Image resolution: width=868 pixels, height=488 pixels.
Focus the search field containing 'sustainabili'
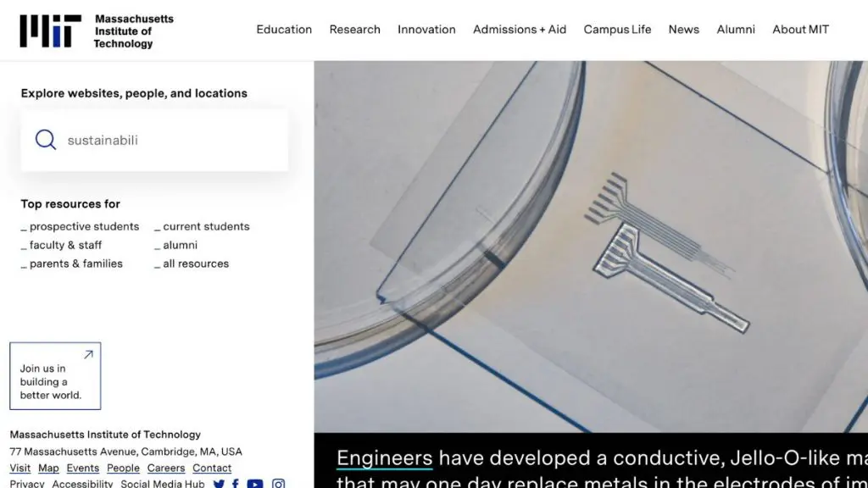[x=154, y=140]
